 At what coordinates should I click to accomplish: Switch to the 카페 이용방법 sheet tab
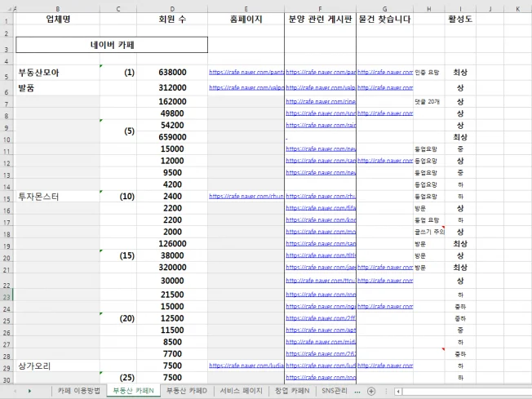coord(79,392)
